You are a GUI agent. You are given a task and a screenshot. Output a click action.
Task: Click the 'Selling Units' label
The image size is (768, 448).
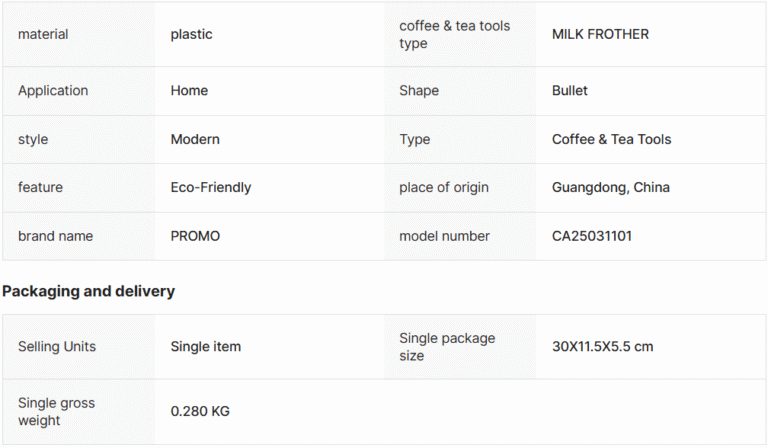point(57,347)
